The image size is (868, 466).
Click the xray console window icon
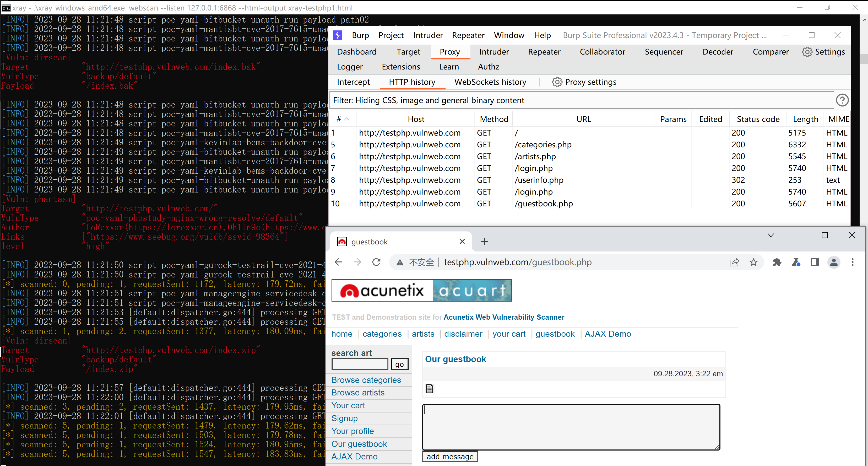pyautogui.click(x=6, y=8)
